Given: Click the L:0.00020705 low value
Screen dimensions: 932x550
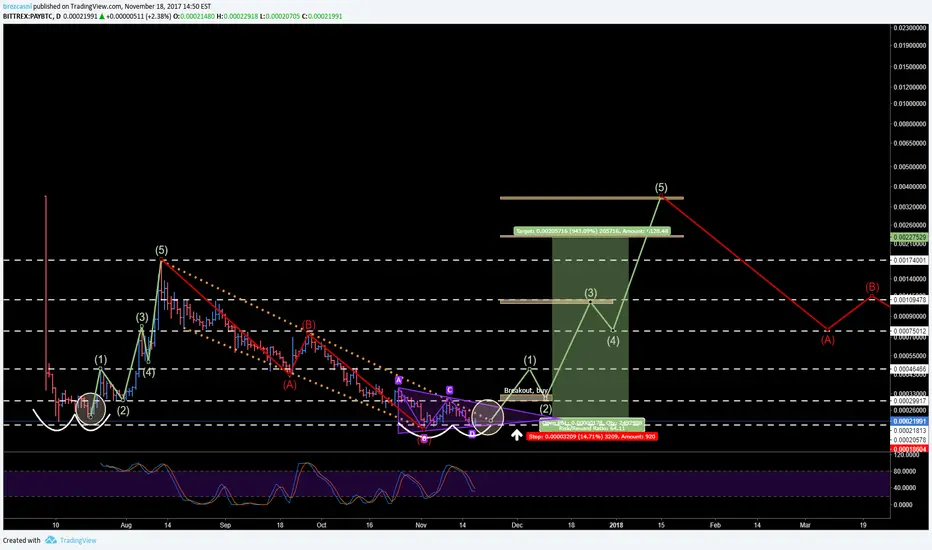Looking at the screenshot, I should coord(280,16).
